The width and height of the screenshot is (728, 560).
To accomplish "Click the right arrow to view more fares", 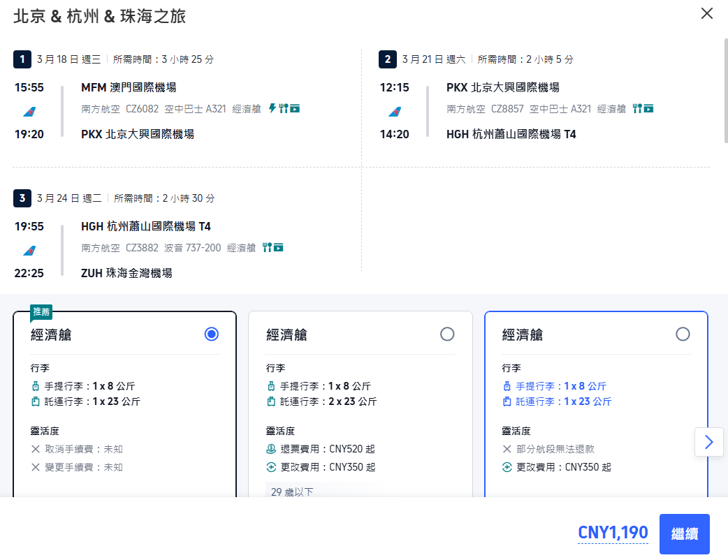I will tap(708, 442).
